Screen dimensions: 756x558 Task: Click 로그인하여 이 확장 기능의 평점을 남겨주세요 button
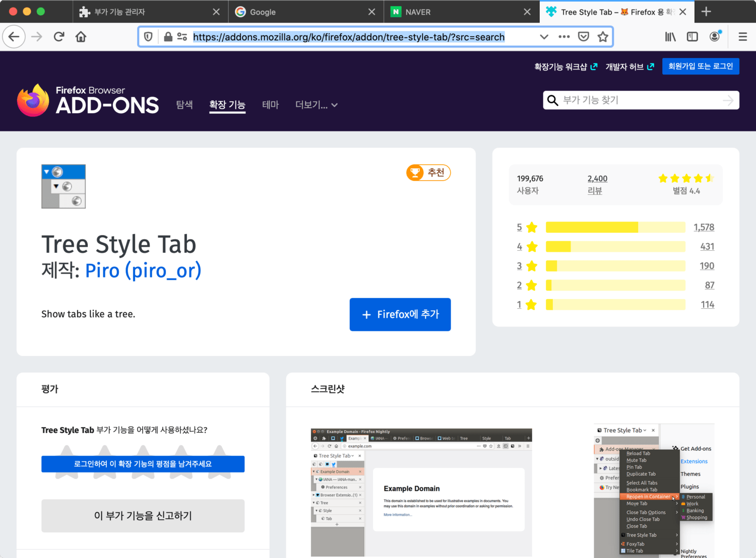tap(143, 464)
